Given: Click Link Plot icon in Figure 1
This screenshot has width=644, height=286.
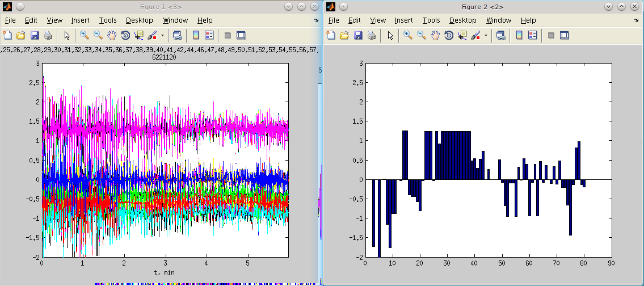Looking at the screenshot, I should coord(177,35).
